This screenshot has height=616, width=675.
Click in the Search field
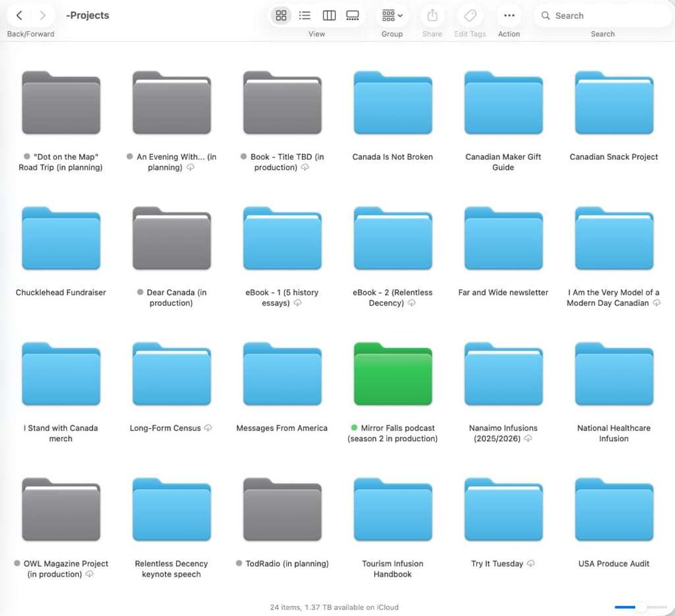(x=602, y=16)
